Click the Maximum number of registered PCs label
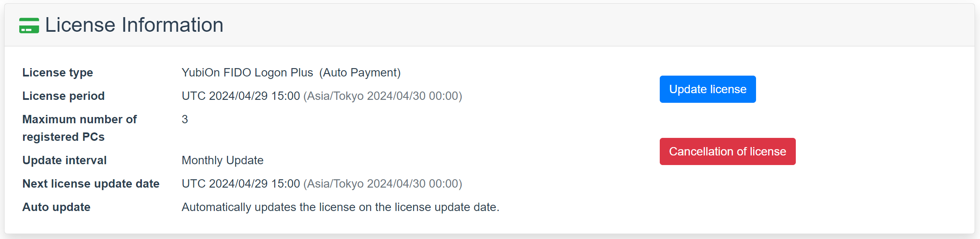This screenshot has width=980, height=239. [80, 128]
